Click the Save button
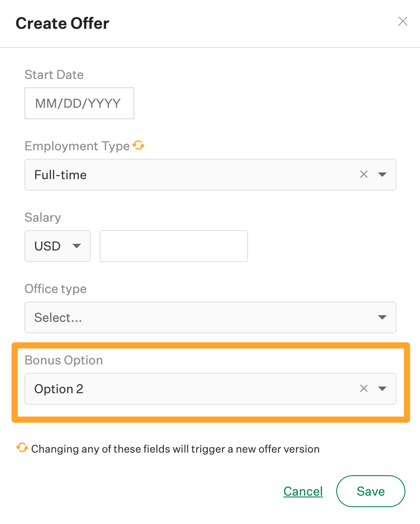This screenshot has height=524, width=420. [x=370, y=491]
